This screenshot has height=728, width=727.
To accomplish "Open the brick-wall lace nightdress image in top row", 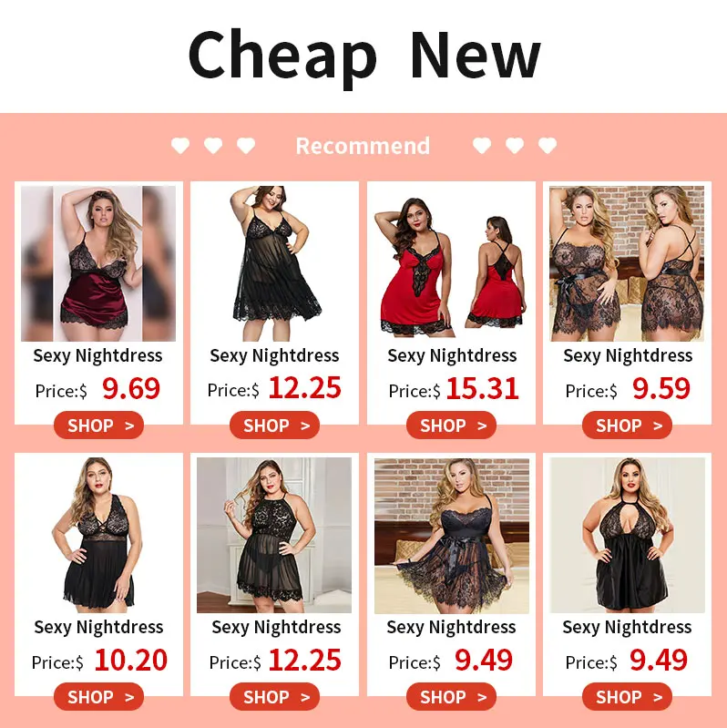I will point(627,263).
